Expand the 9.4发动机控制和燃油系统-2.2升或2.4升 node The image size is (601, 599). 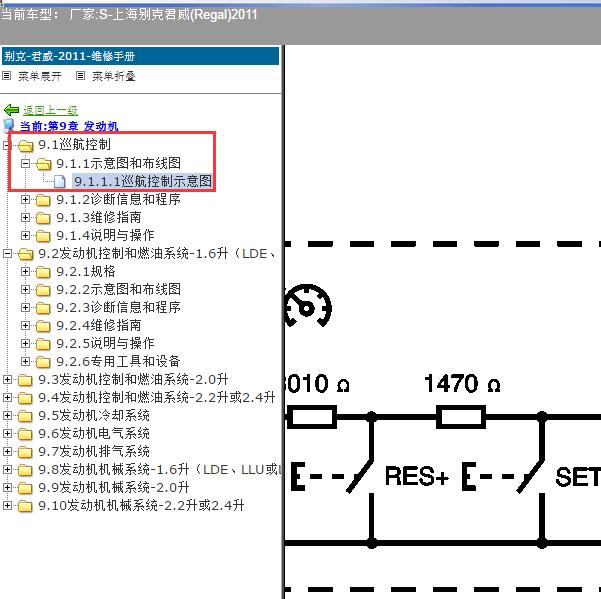coord(7,397)
